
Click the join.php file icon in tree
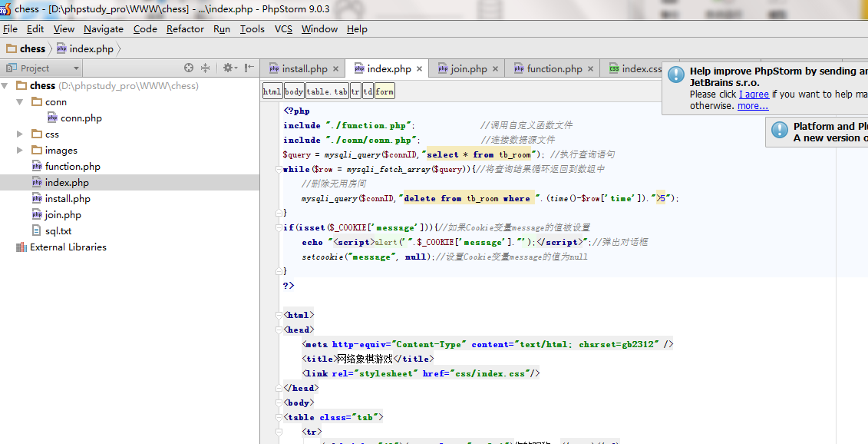(x=37, y=214)
